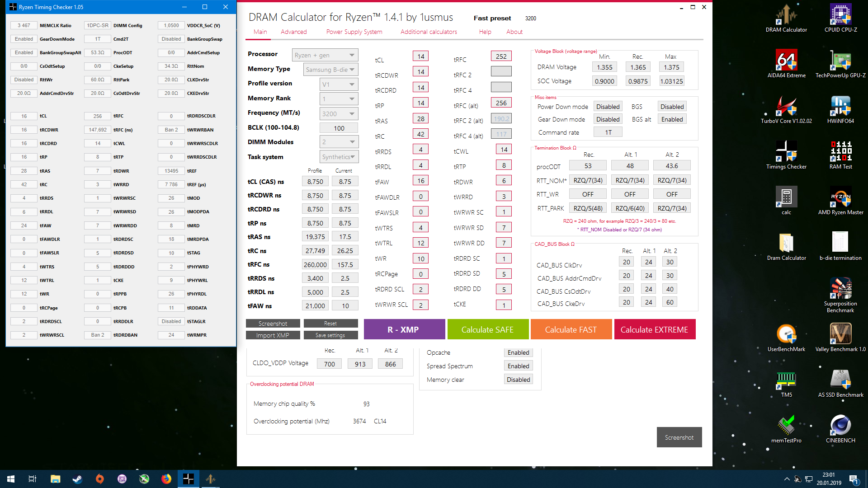The height and width of the screenshot is (488, 868).
Task: Open the About tab
Action: tap(514, 32)
